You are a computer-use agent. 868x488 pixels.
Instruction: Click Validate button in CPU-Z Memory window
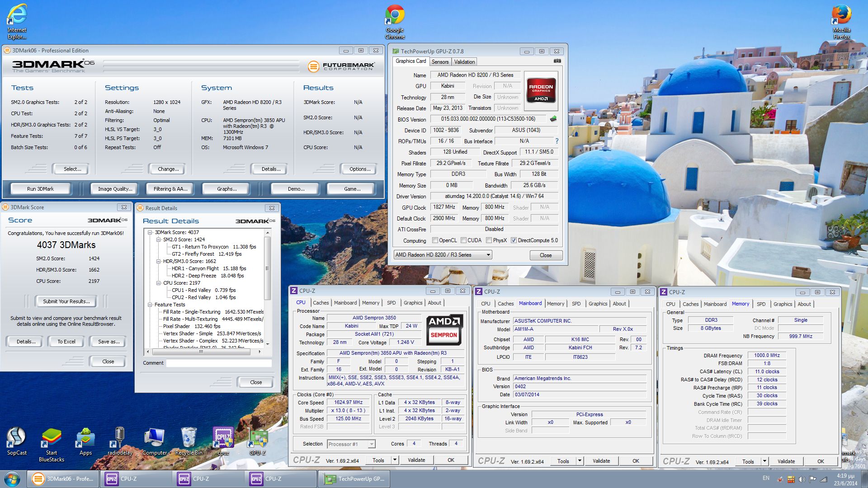click(786, 461)
